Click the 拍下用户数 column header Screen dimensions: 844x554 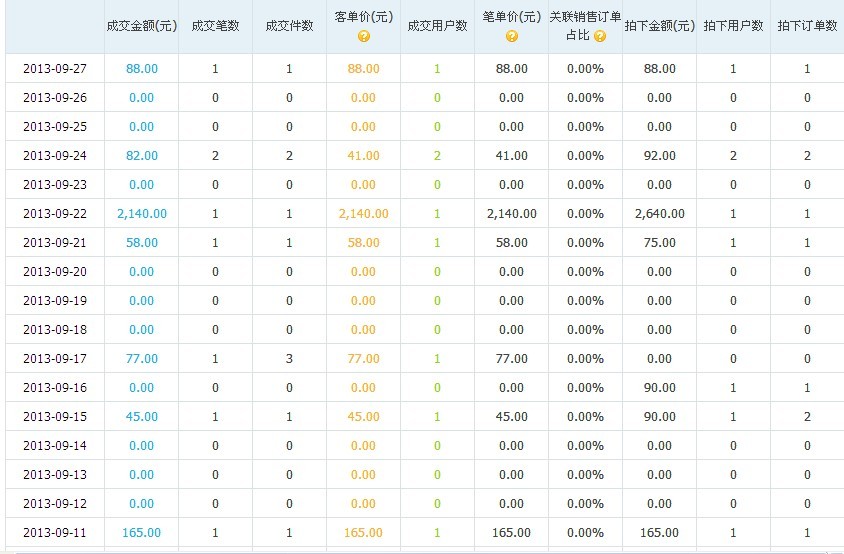point(733,26)
